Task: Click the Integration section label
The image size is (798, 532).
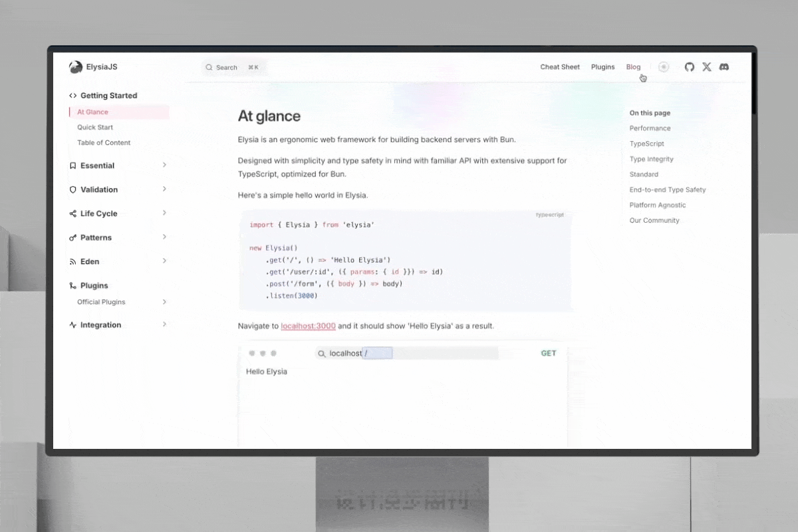Action: click(101, 325)
